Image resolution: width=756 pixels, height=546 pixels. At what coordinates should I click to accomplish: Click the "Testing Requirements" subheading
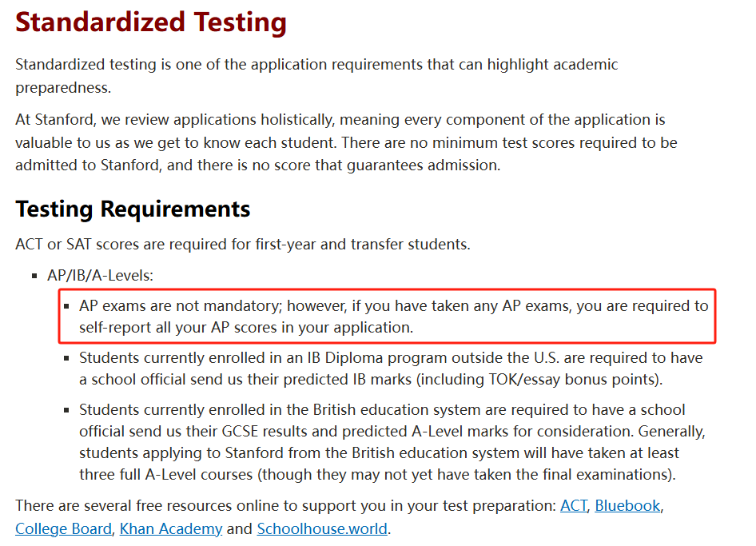tap(133, 209)
